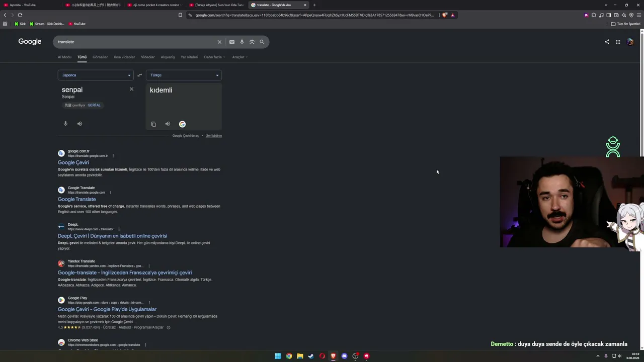Viewport: 644px width, 362px height.
Task: Launch Chrome from the taskbar
Action: [289, 356]
